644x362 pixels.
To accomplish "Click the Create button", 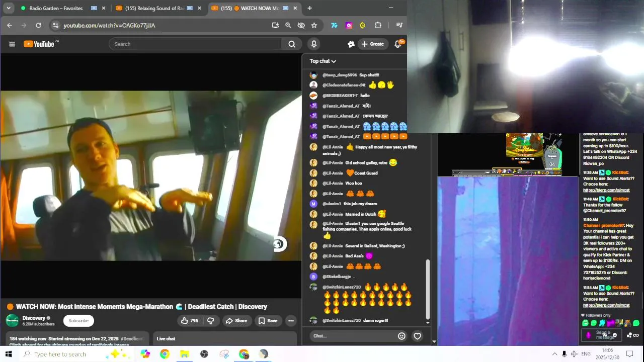I will (373, 44).
